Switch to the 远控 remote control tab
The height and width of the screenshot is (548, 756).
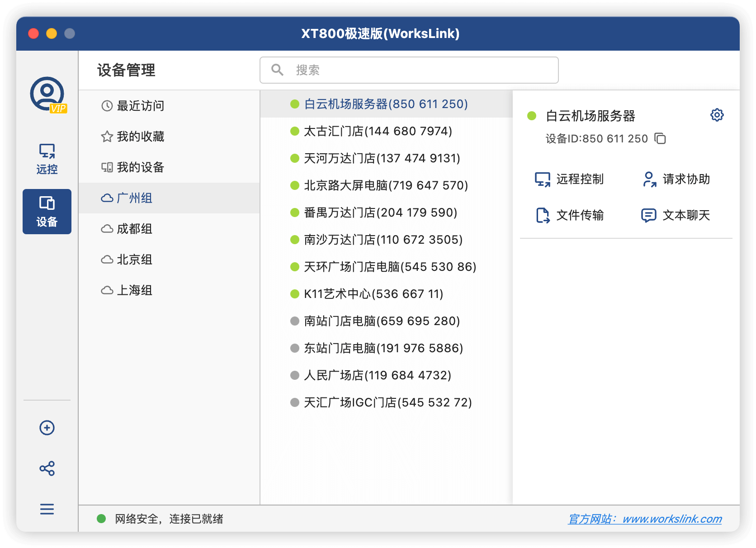click(47, 159)
